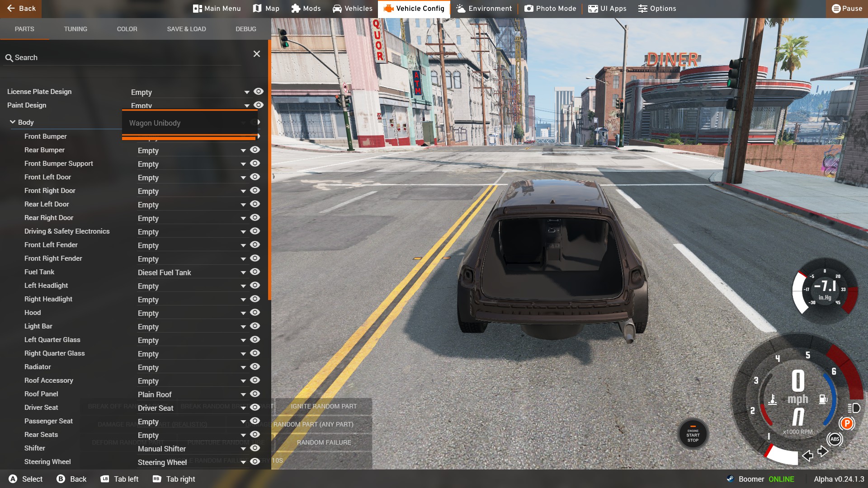The height and width of the screenshot is (488, 868).
Task: Open the Environment settings
Action: (x=484, y=9)
